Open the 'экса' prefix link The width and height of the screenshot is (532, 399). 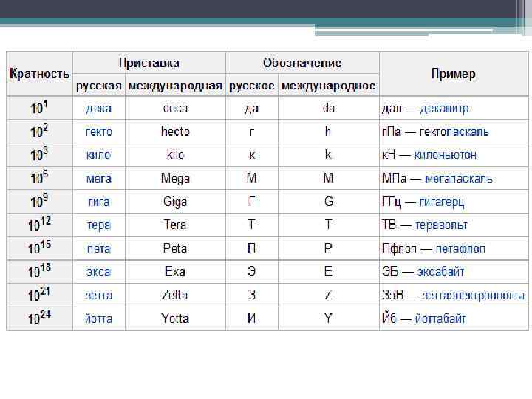point(99,272)
